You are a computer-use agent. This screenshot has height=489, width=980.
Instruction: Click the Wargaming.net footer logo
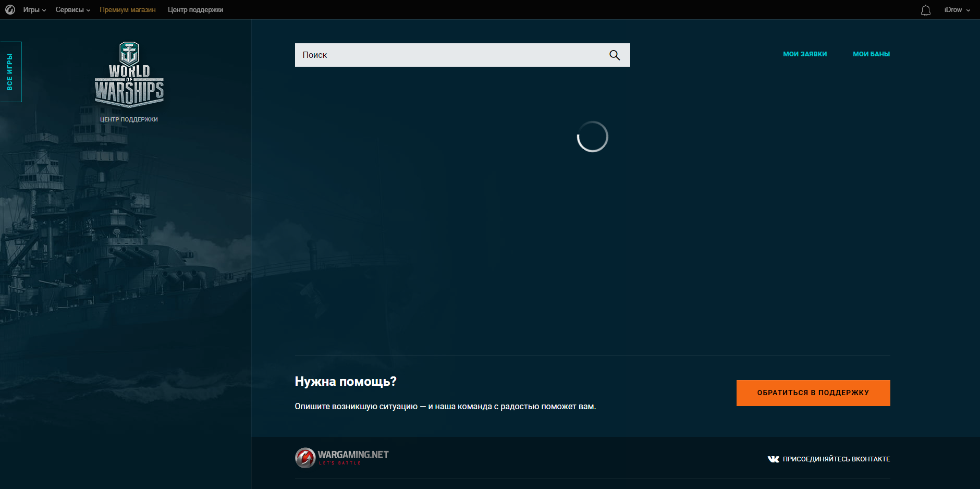[342, 458]
